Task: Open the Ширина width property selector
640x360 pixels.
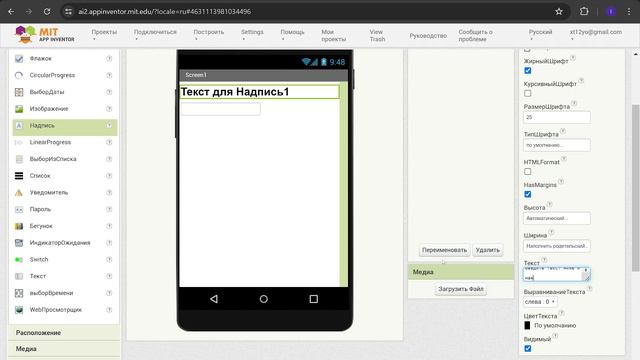Action: (557, 246)
